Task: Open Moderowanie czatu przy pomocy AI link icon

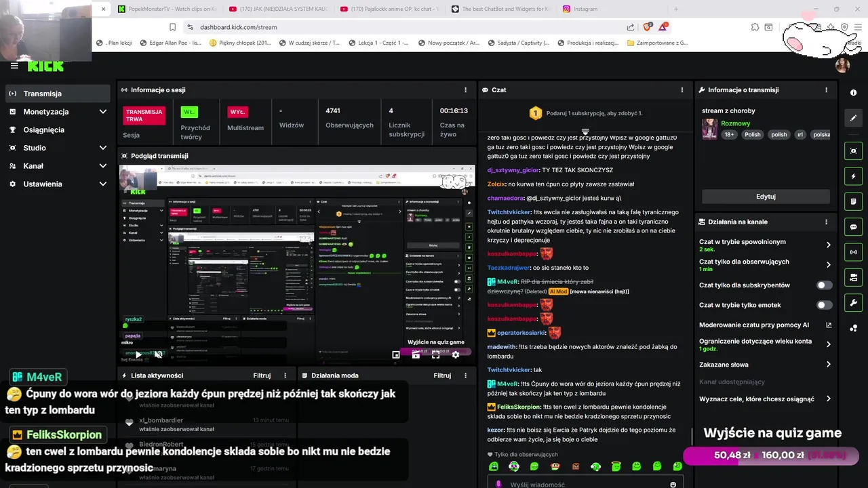Action: pyautogui.click(x=828, y=325)
